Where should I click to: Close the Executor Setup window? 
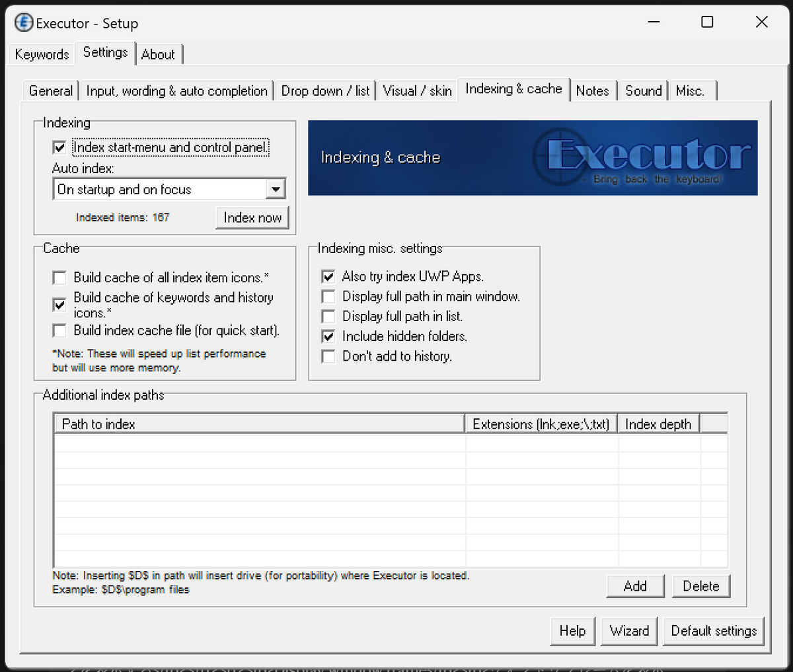(761, 22)
